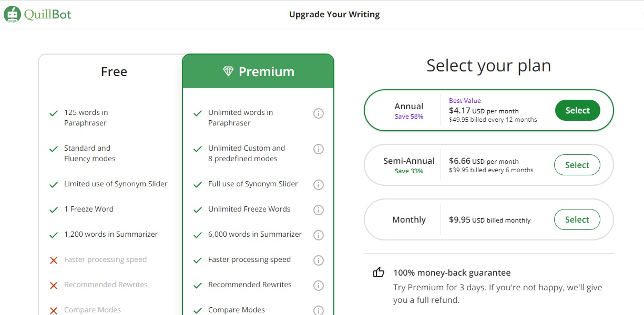Open info icon for 6,000 words in Summarizer
The image size is (644, 315).
pos(319,235)
